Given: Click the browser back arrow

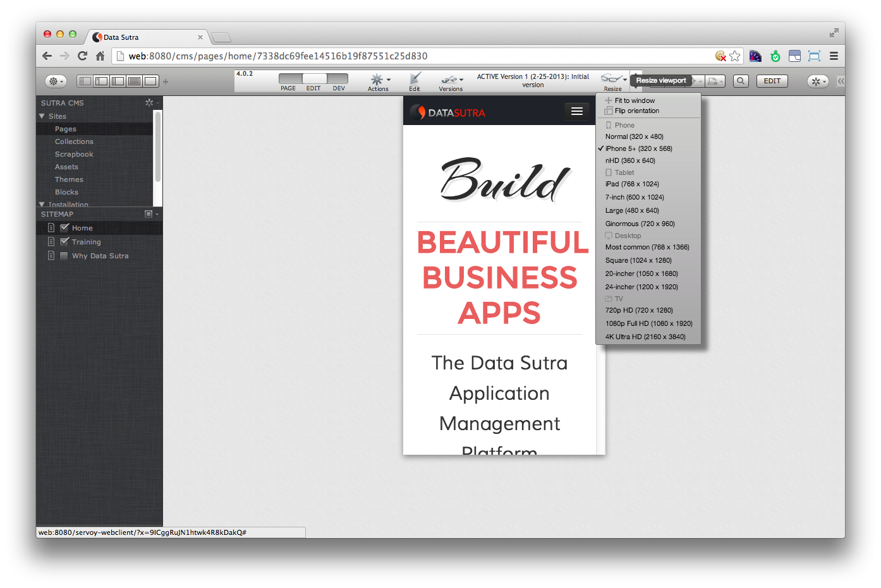Looking at the screenshot, I should (x=47, y=56).
